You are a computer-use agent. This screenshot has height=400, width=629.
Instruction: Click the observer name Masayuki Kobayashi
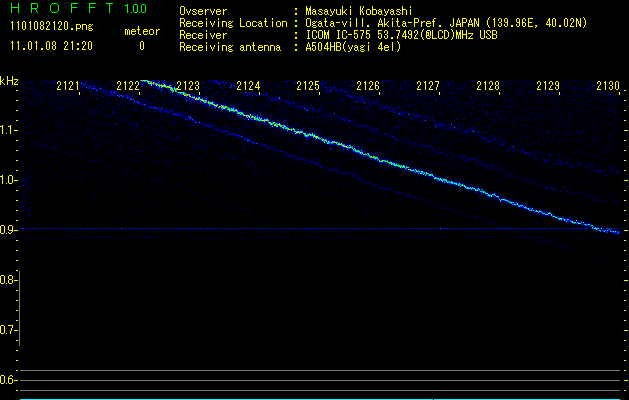pyautogui.click(x=359, y=11)
